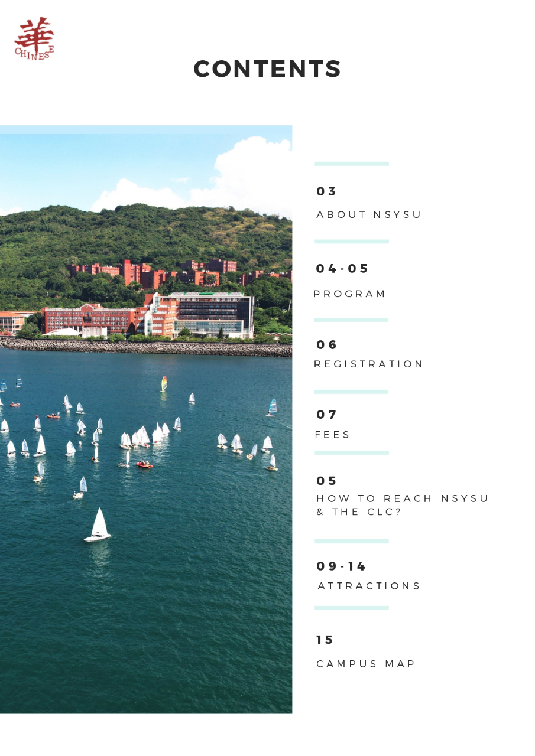The height and width of the screenshot is (756, 535).
Task: Open the Registration entry
Action: (x=368, y=364)
